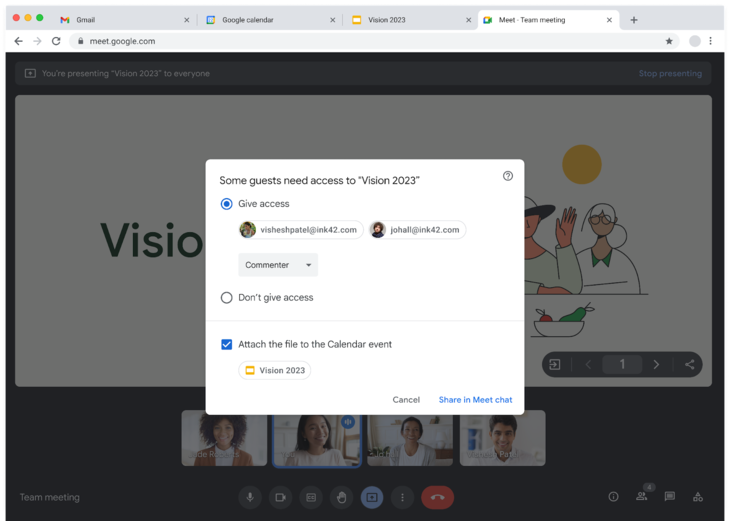Screen dimensions: 729x525
Task: Click Stop presenting
Action: pyautogui.click(x=670, y=73)
